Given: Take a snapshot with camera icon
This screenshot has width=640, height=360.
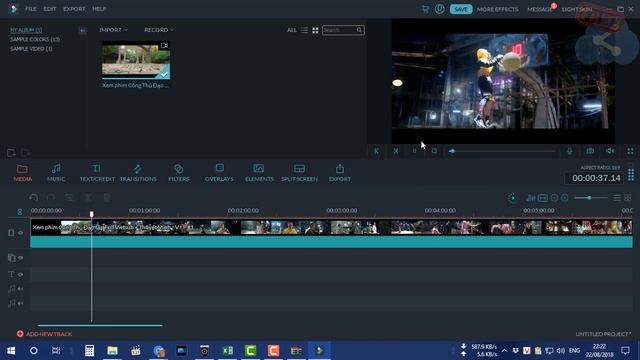Looking at the screenshot, I should click(x=590, y=151).
